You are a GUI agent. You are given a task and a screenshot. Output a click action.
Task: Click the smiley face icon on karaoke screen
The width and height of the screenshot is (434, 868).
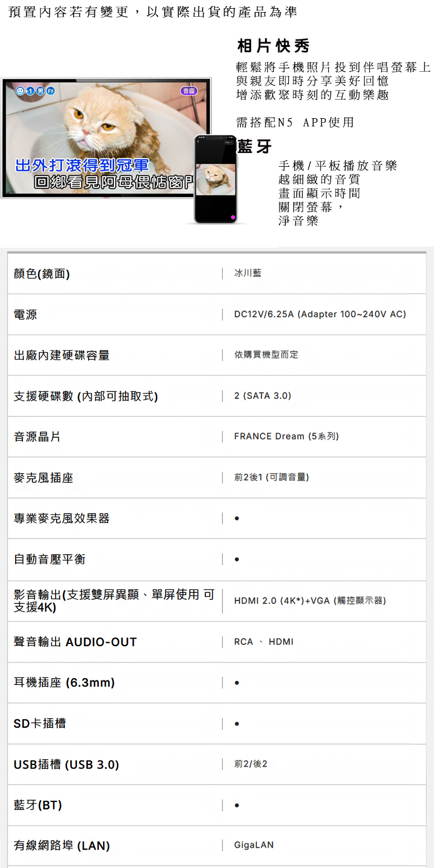pyautogui.click(x=20, y=91)
